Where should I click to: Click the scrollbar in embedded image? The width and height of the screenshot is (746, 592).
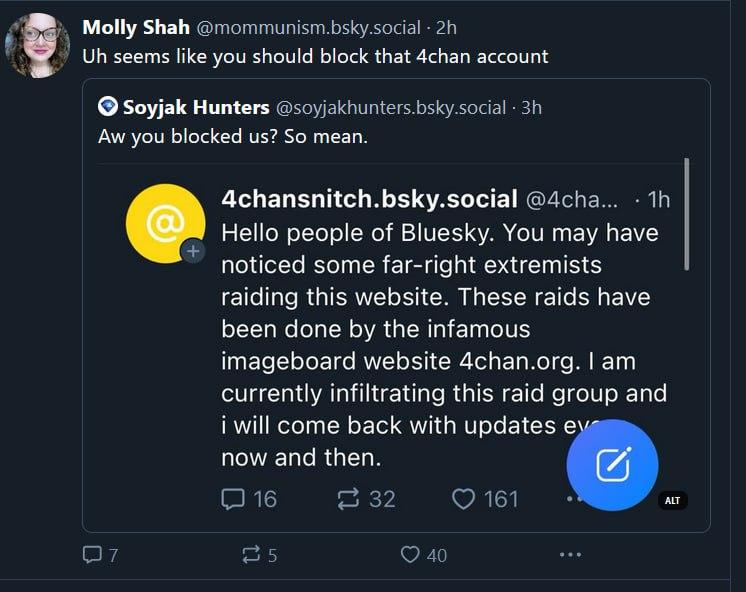686,213
